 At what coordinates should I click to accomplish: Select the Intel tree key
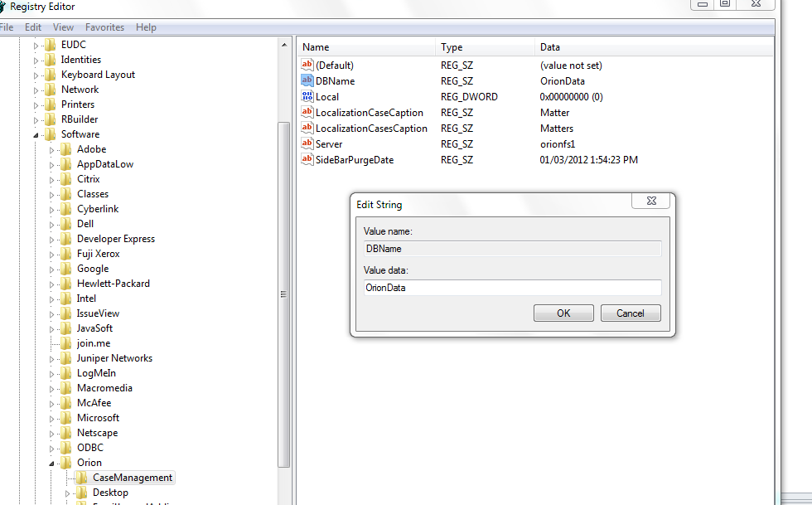click(x=86, y=299)
